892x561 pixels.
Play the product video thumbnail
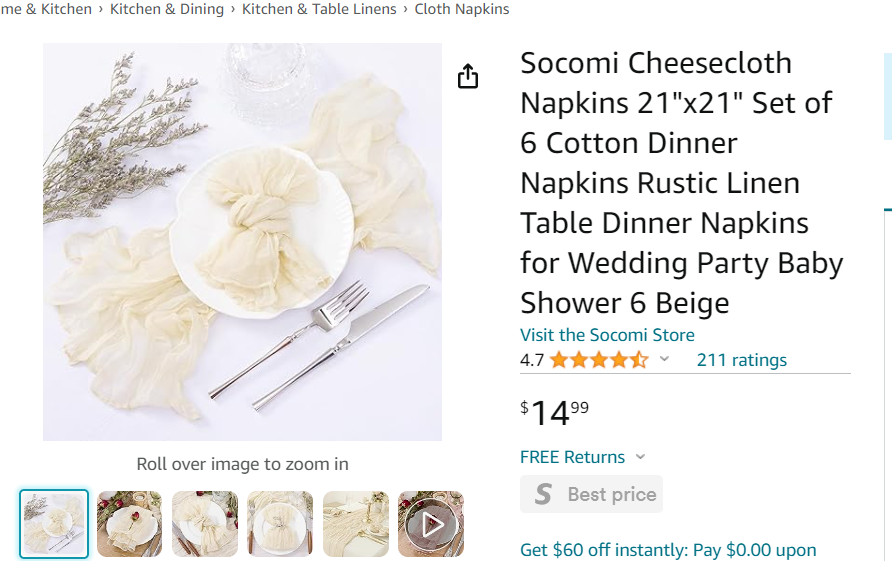tap(431, 524)
